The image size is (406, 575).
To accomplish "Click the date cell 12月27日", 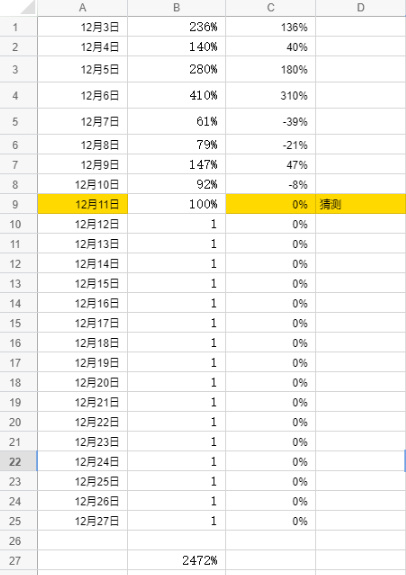I will 83,521.
